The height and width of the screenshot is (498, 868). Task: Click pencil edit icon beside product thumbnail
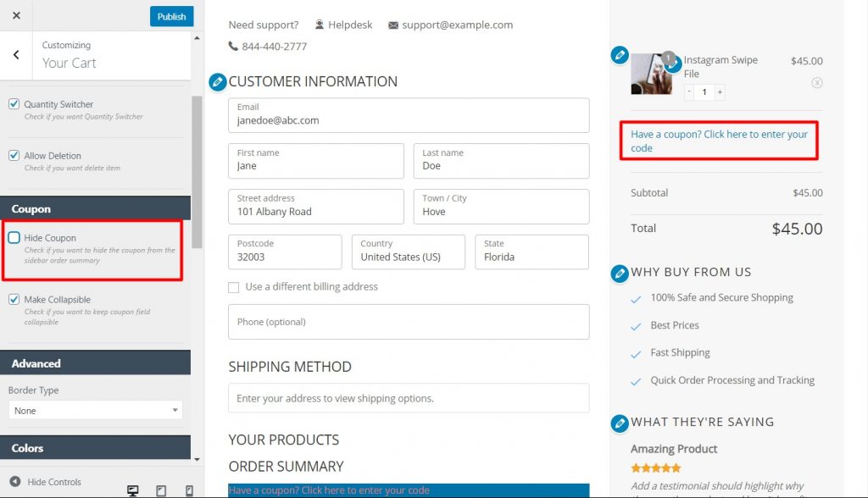(x=620, y=55)
